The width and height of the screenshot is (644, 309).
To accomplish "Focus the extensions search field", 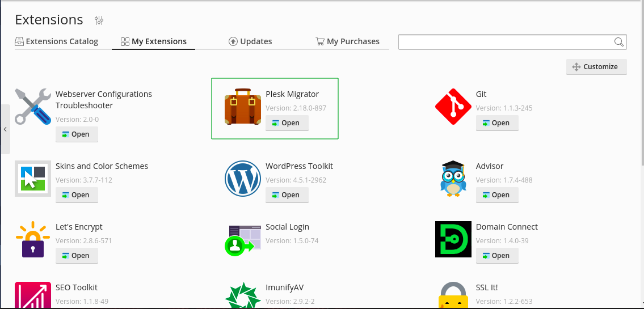I will point(512,42).
